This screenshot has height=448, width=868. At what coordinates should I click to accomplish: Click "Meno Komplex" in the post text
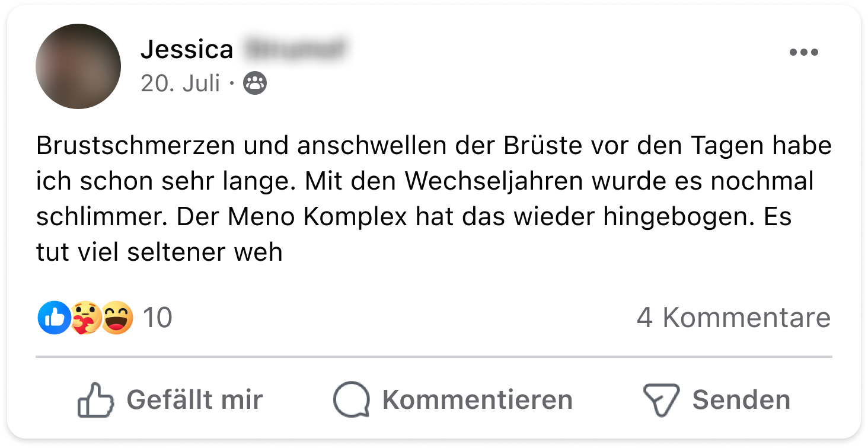[318, 217]
